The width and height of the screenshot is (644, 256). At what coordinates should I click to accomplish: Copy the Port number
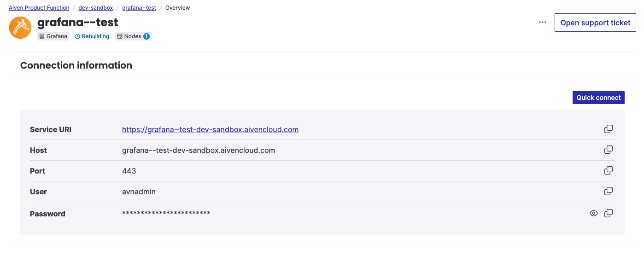pos(608,170)
